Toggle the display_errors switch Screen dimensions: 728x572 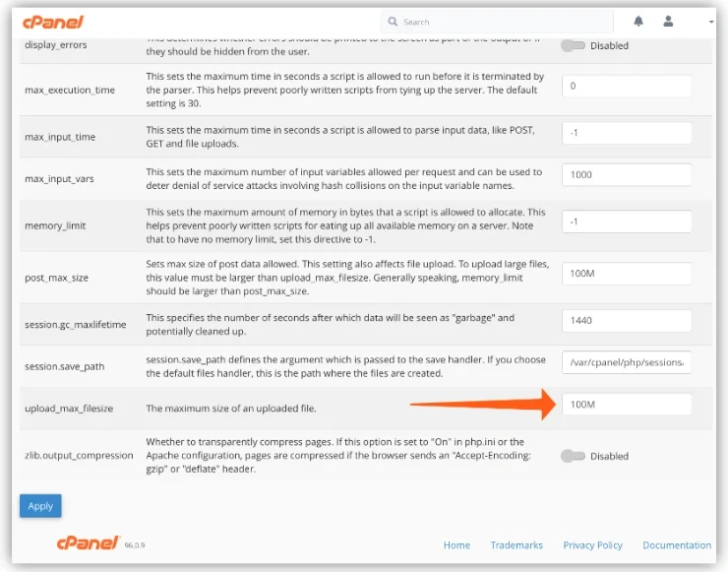pos(573,45)
